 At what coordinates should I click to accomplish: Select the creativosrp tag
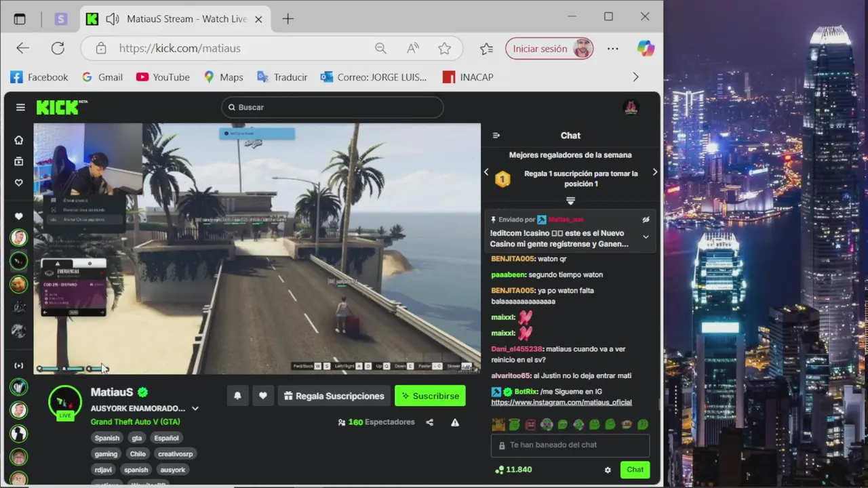point(175,454)
